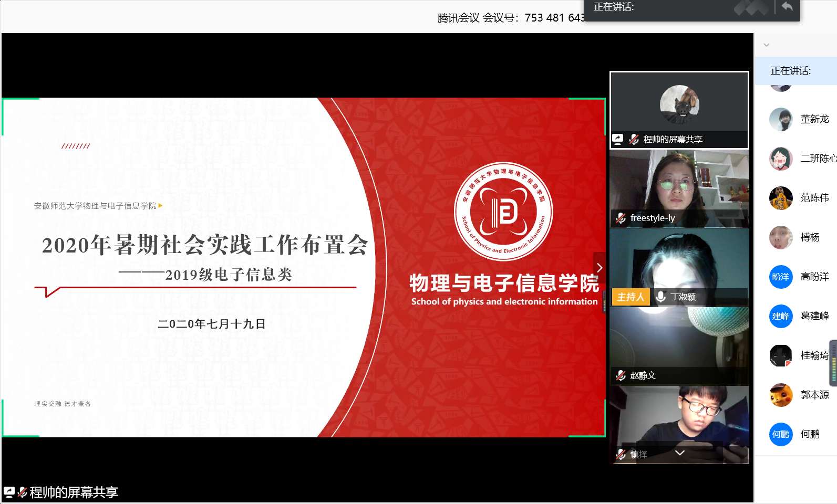Collapse the participant list chevron
The width and height of the screenshot is (837, 504).
[x=767, y=45]
